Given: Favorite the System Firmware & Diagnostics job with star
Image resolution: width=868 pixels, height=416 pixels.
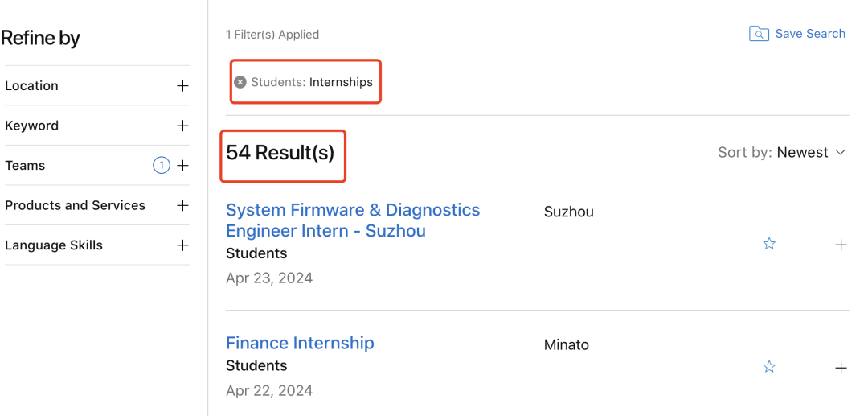Looking at the screenshot, I should 769,244.
